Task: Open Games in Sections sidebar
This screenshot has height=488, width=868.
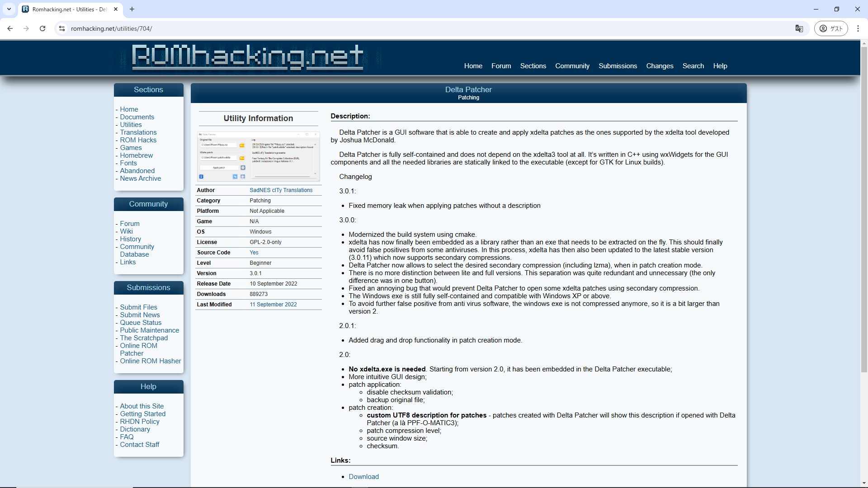Action: point(131,148)
